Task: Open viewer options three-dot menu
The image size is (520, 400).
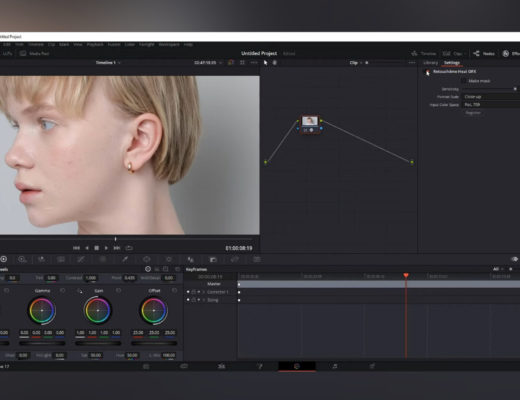Action: (x=254, y=63)
